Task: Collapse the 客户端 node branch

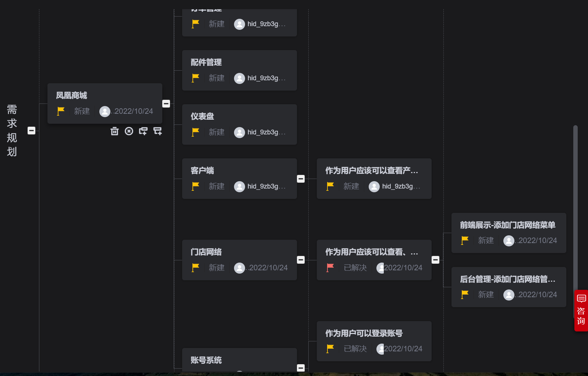Action: 301,179
